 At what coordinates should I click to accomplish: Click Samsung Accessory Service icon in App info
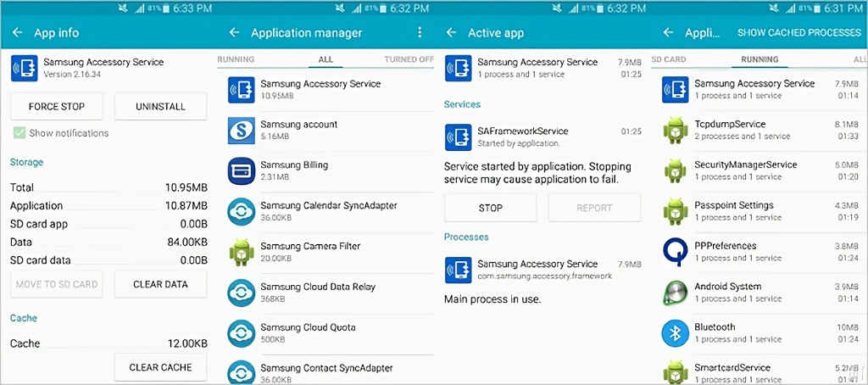[x=25, y=68]
